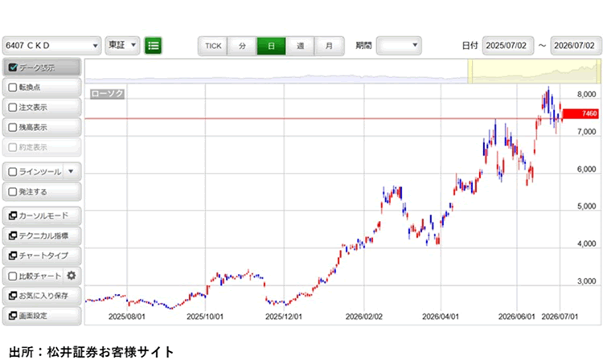Open カーソルモード popup window icon

pos(13,215)
